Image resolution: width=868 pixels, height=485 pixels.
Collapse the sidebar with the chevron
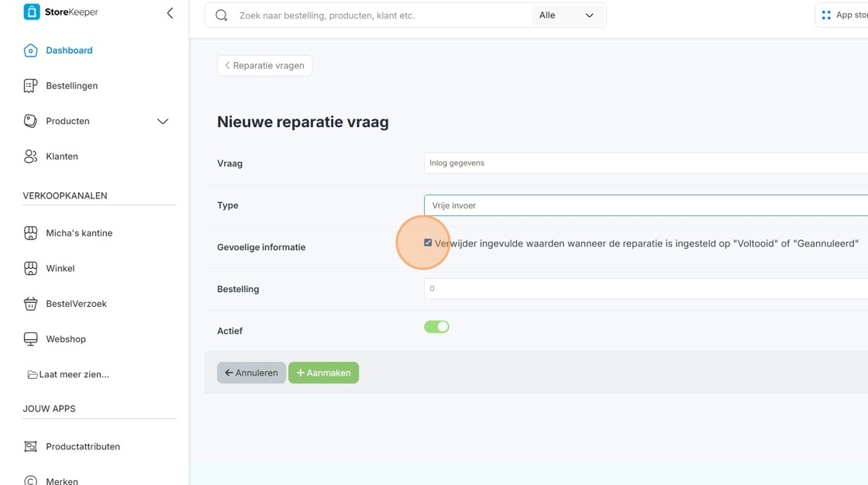[x=170, y=12]
